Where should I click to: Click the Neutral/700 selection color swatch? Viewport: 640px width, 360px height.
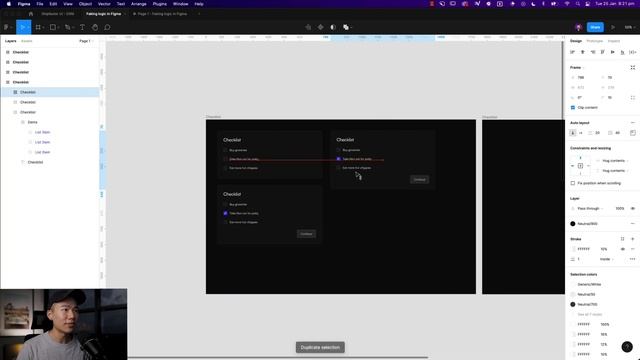(x=573, y=304)
